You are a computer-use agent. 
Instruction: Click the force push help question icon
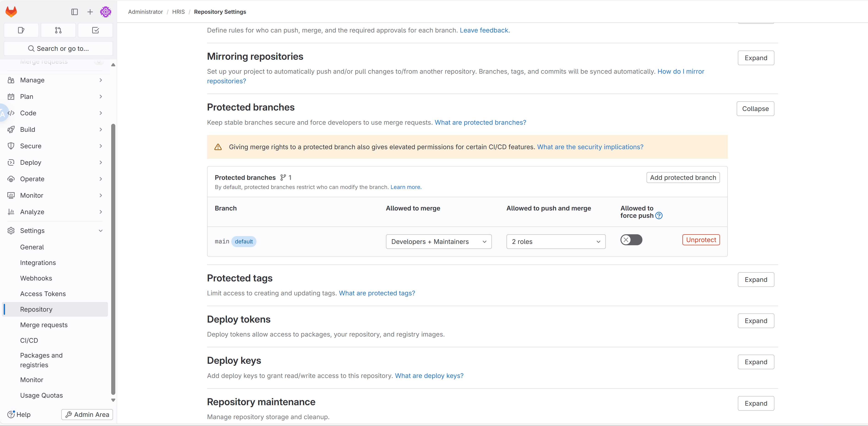tap(659, 216)
